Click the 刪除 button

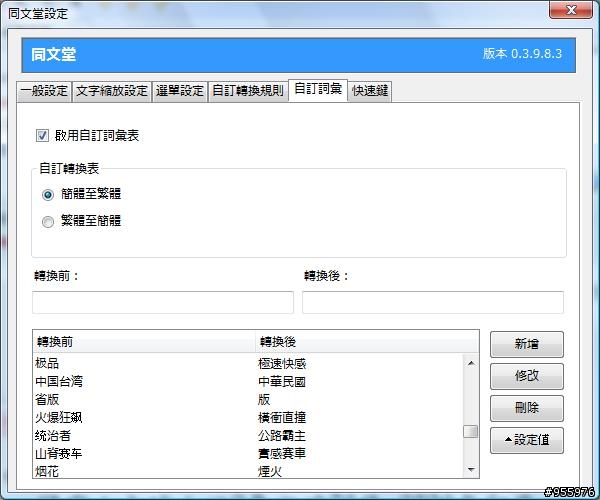click(527, 408)
